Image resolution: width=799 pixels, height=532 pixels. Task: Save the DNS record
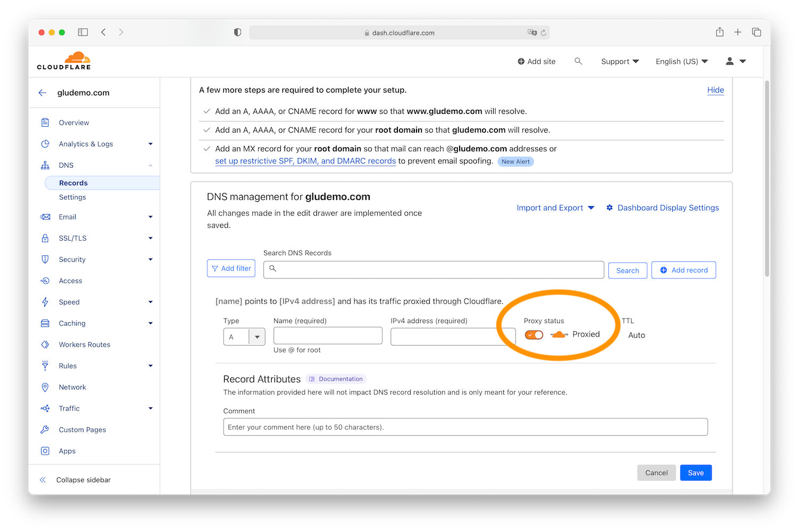(x=696, y=472)
